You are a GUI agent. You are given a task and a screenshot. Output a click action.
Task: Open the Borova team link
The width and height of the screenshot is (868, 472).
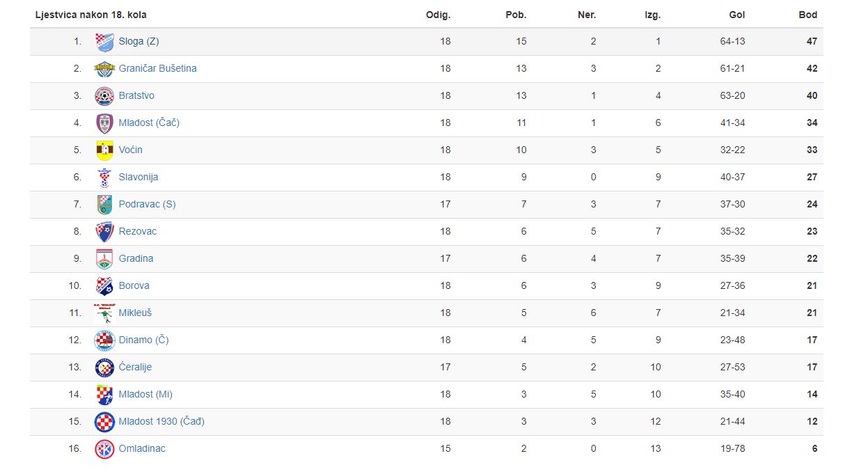coord(134,286)
